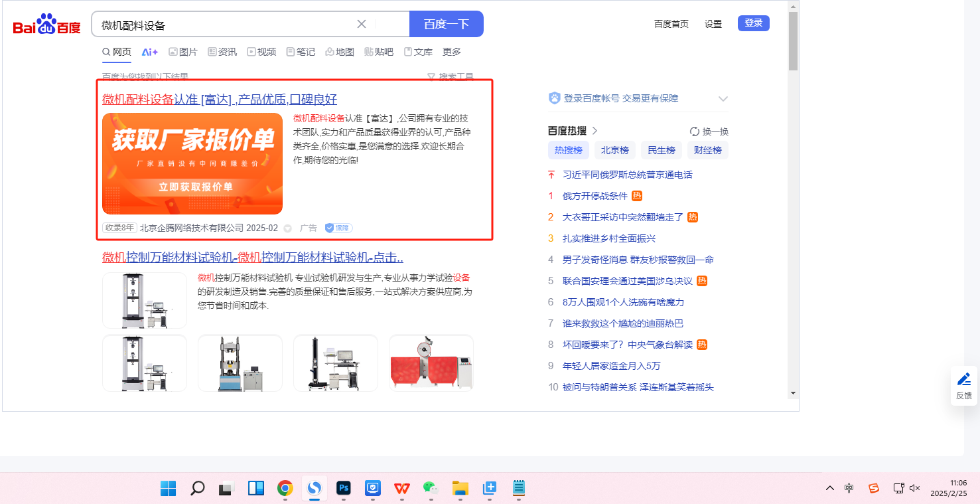Open 微机控制万能材料试验机 result title

coord(253,258)
